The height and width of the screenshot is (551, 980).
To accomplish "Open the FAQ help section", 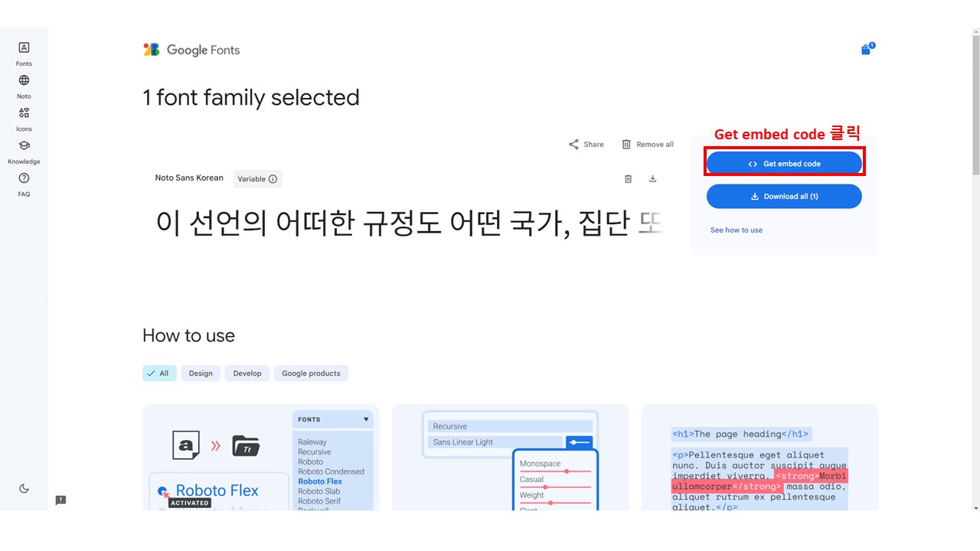I will coord(24,184).
